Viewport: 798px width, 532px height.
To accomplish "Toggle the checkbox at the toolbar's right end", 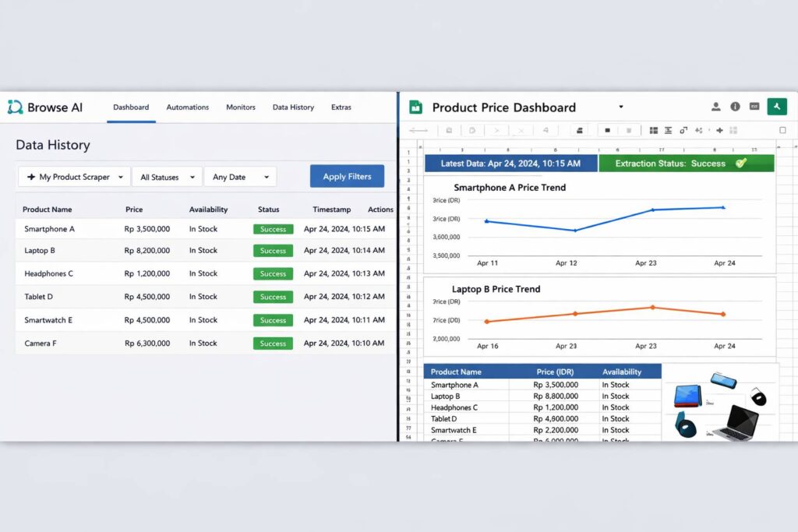I will (782, 130).
